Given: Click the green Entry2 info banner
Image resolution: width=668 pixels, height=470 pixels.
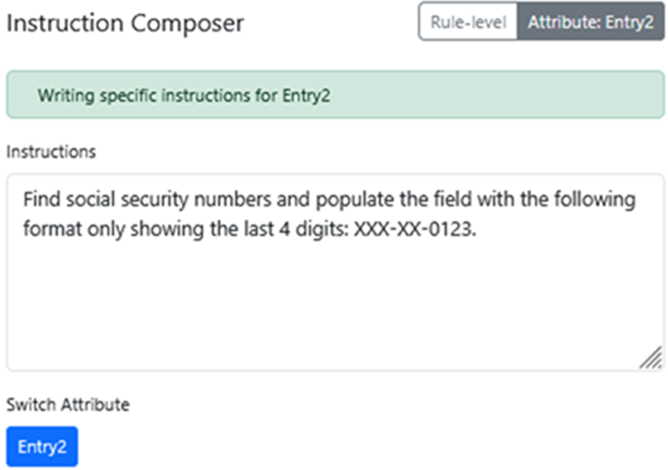Looking at the screenshot, I should pyautogui.click(x=334, y=96).
